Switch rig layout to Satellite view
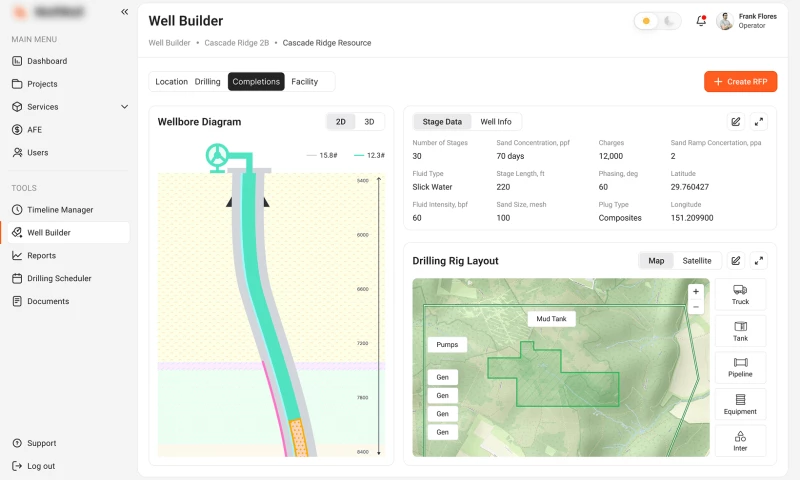 pyautogui.click(x=697, y=261)
